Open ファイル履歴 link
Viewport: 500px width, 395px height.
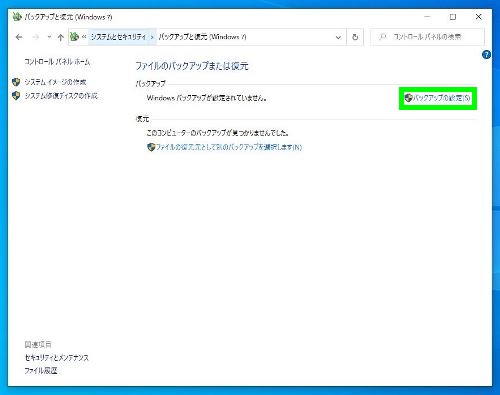click(41, 371)
